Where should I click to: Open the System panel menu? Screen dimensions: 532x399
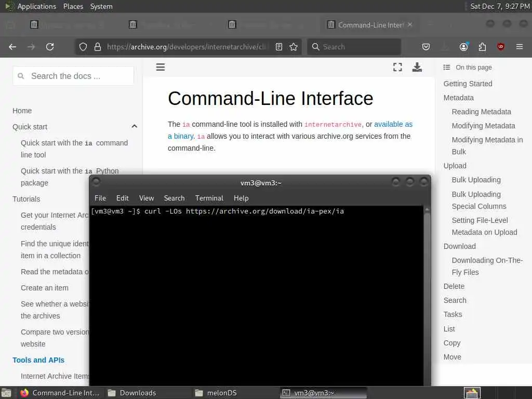coord(101,6)
